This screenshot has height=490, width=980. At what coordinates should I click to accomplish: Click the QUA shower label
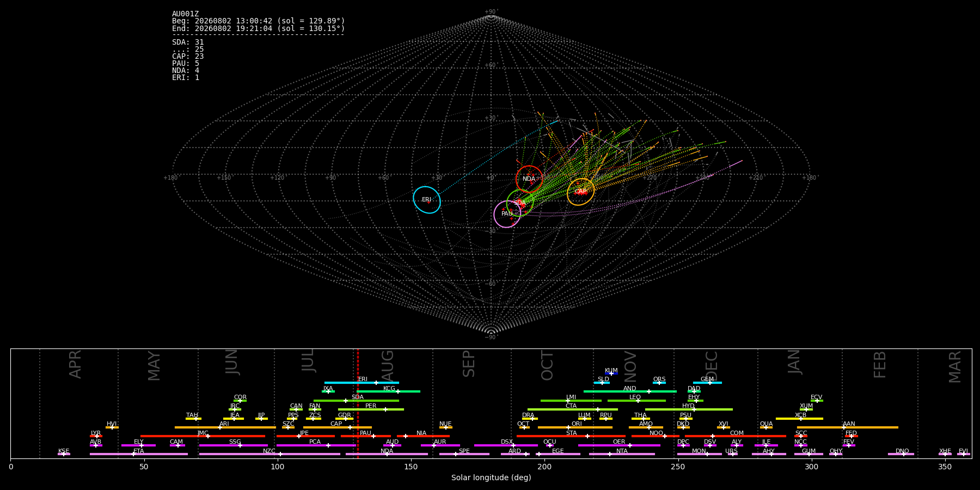[x=766, y=424]
